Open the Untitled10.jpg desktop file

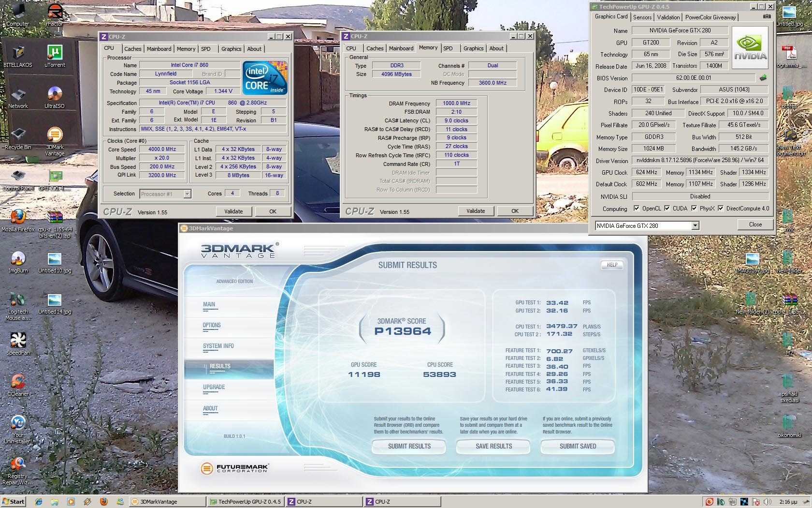tap(55, 263)
